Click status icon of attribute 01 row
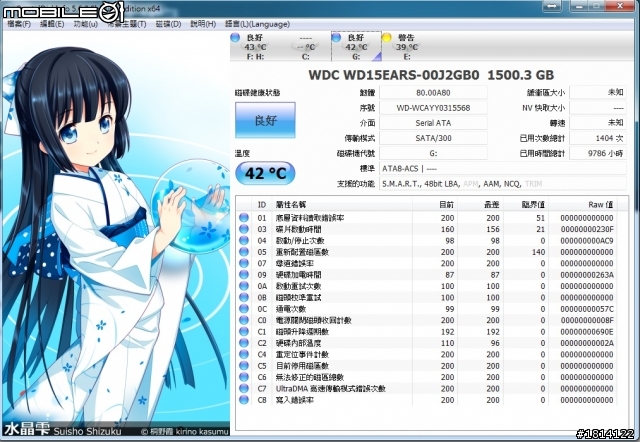The width and height of the screenshot is (640, 442). 244,218
